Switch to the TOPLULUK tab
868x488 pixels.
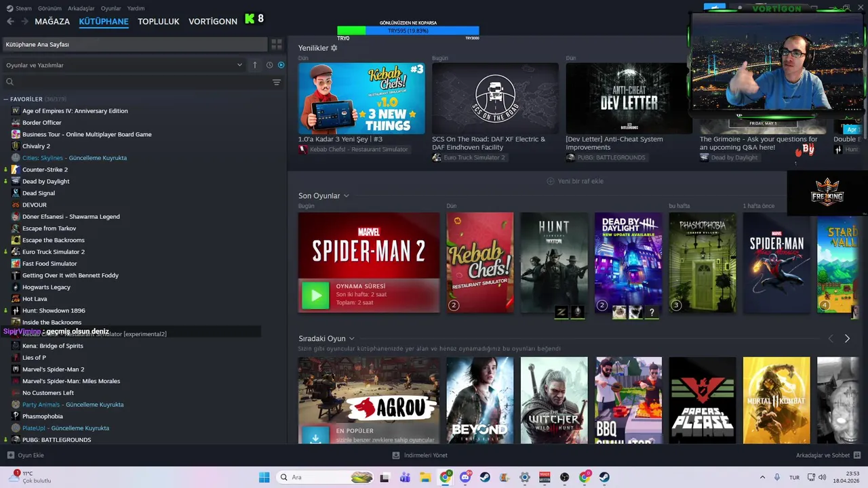(x=159, y=21)
